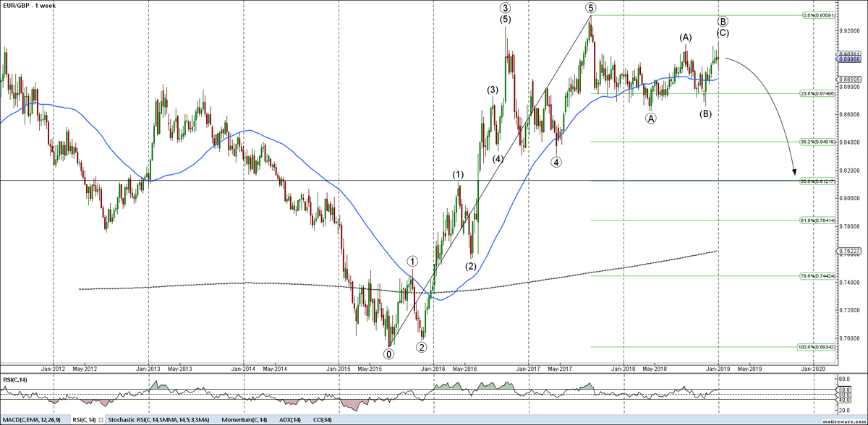Click the Jan-2019 date on the time axis
868x425 pixels.
pyautogui.click(x=718, y=368)
